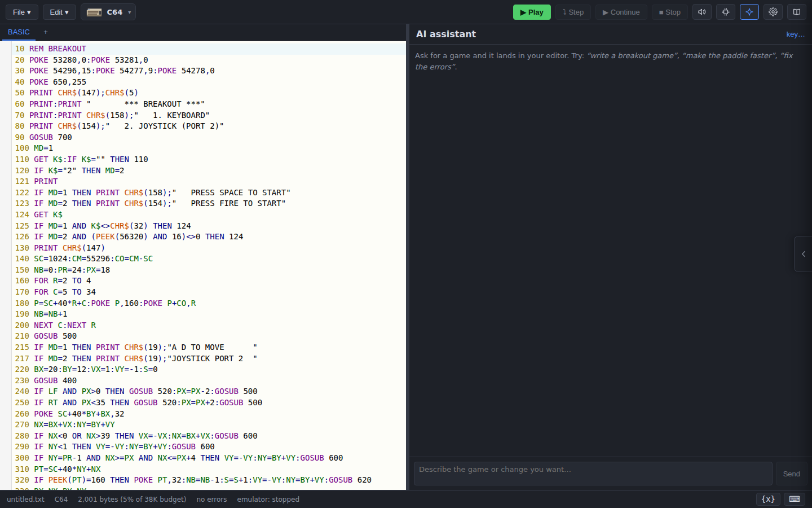Toggle the sound speaker icon
The image size is (812, 508).
702,12
